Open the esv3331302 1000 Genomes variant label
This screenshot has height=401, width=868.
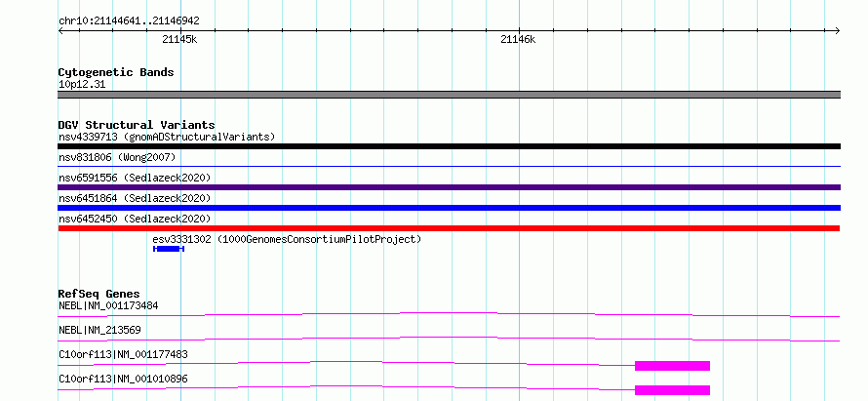[x=287, y=239]
